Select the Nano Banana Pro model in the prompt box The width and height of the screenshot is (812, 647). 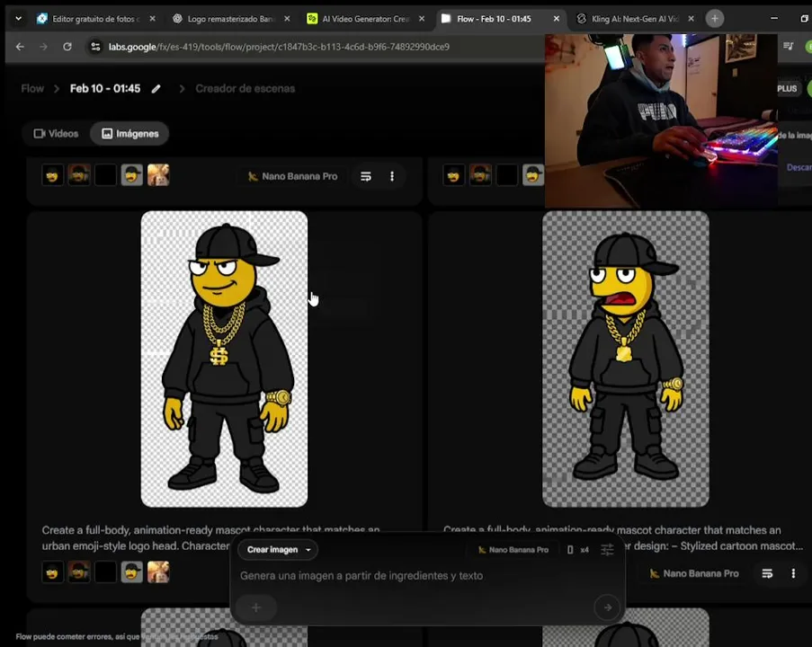coord(513,550)
